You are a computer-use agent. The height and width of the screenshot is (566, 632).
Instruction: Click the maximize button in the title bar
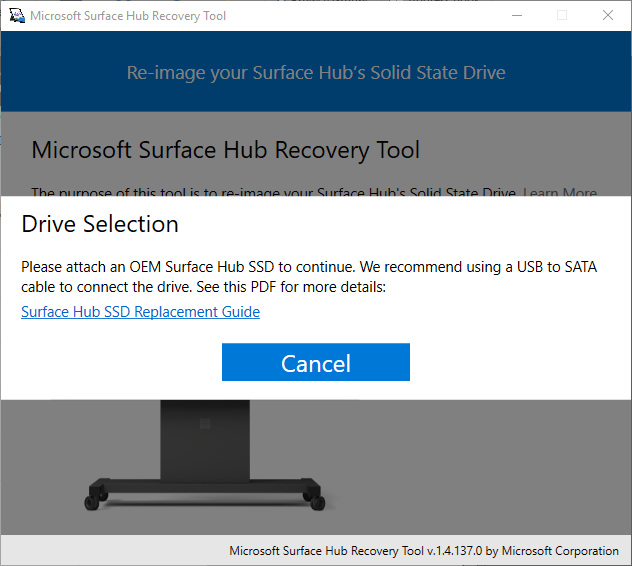(562, 16)
